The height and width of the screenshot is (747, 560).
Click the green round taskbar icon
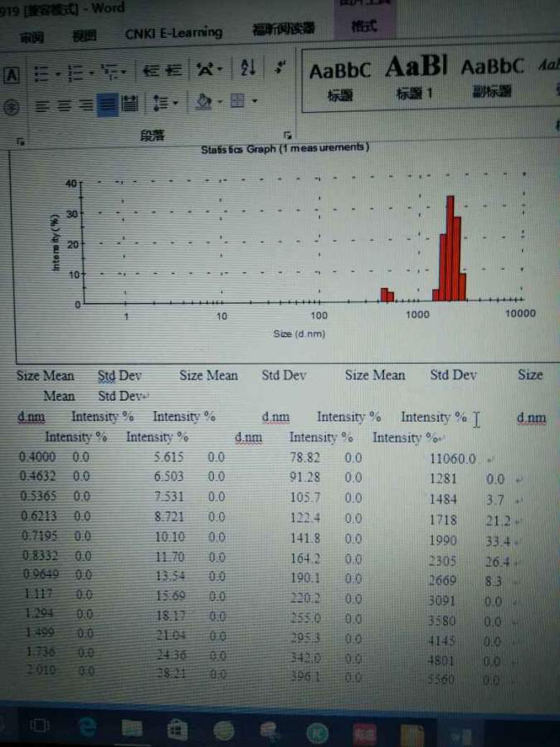(317, 733)
